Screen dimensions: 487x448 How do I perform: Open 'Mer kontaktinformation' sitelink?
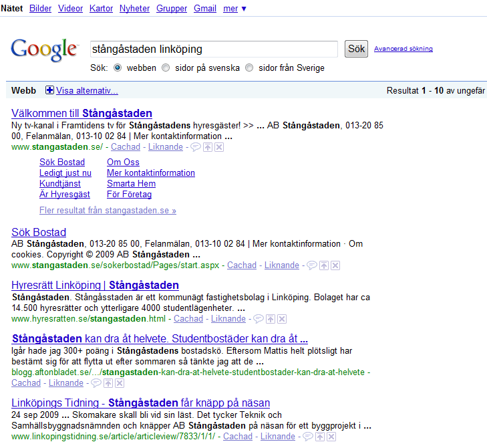(151, 173)
